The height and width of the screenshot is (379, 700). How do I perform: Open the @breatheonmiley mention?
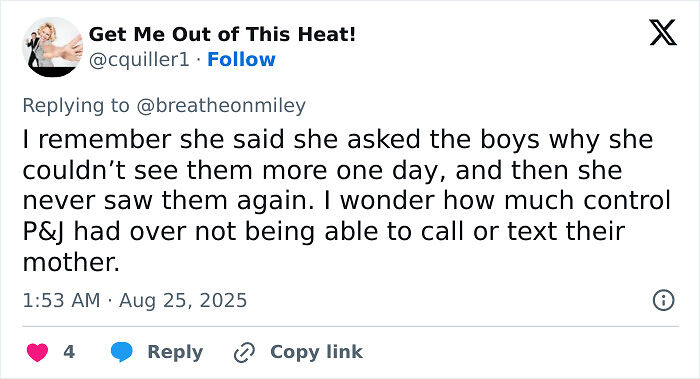(x=221, y=106)
